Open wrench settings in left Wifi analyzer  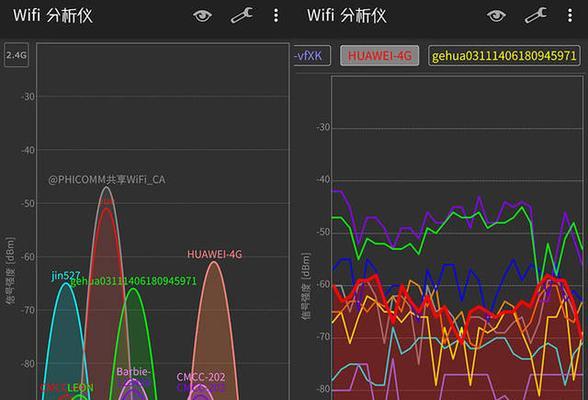242,16
